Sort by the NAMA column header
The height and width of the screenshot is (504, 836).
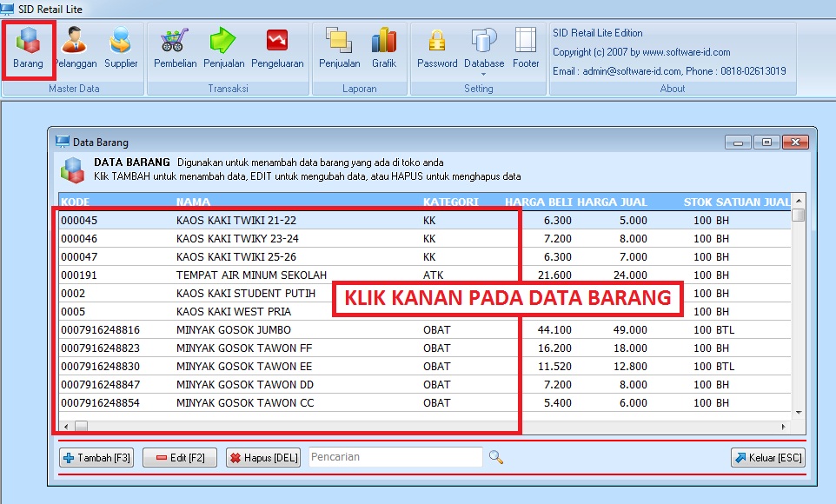tap(193, 202)
